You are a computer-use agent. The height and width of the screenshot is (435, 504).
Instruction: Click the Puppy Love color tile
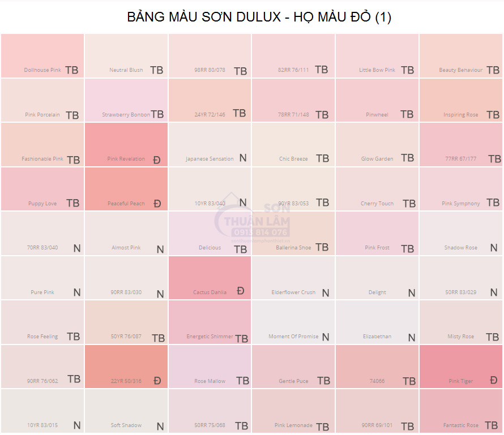pos(42,189)
